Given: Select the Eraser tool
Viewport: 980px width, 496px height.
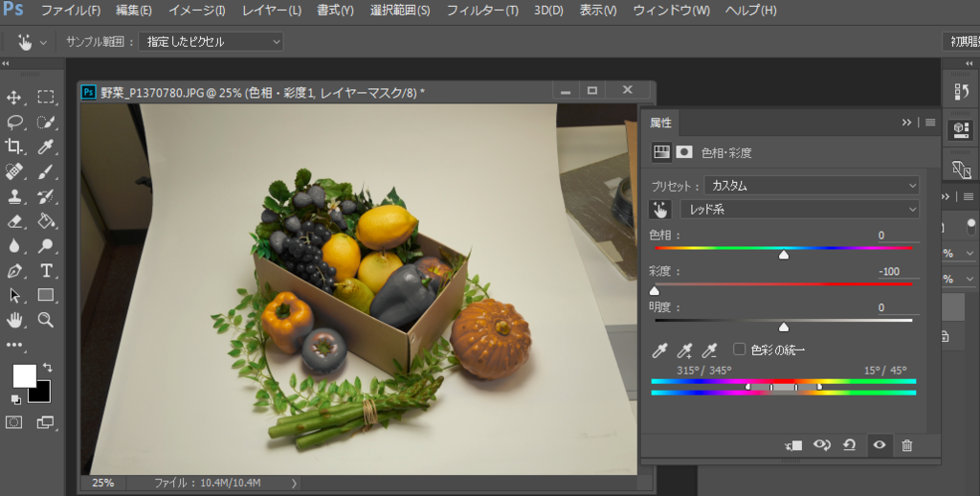Looking at the screenshot, I should [13, 221].
